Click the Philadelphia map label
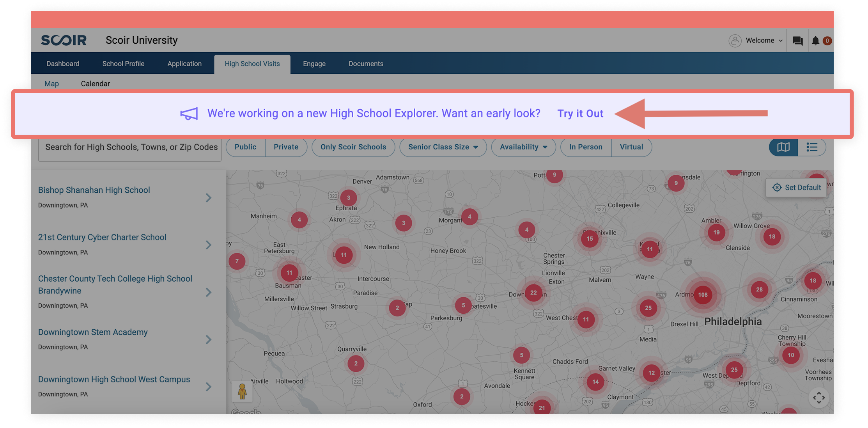Viewport: 868px width, 428px height. pos(733,321)
